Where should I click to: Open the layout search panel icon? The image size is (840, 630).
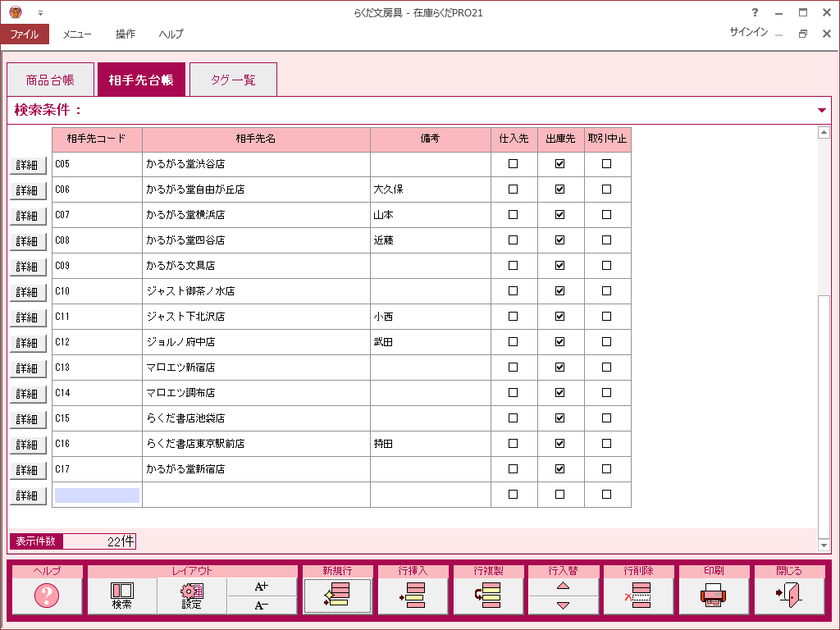click(122, 596)
